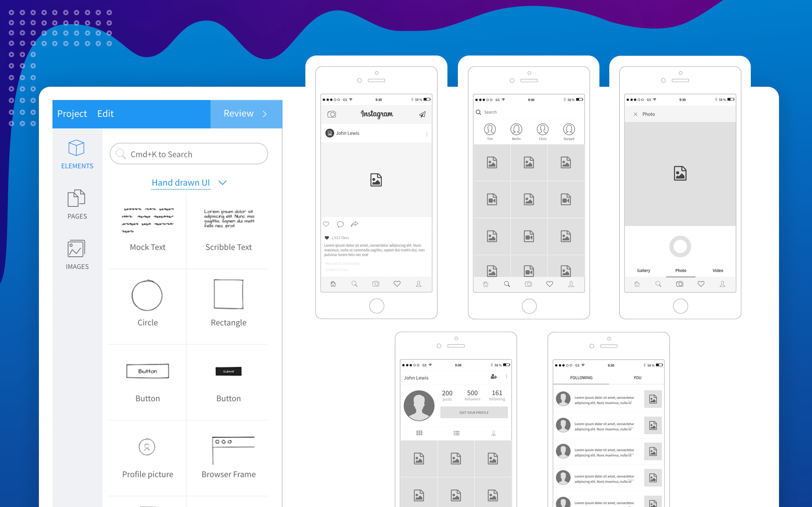This screenshot has width=812, height=507.
Task: Select the Browser Frame element icon
Action: 229,447
